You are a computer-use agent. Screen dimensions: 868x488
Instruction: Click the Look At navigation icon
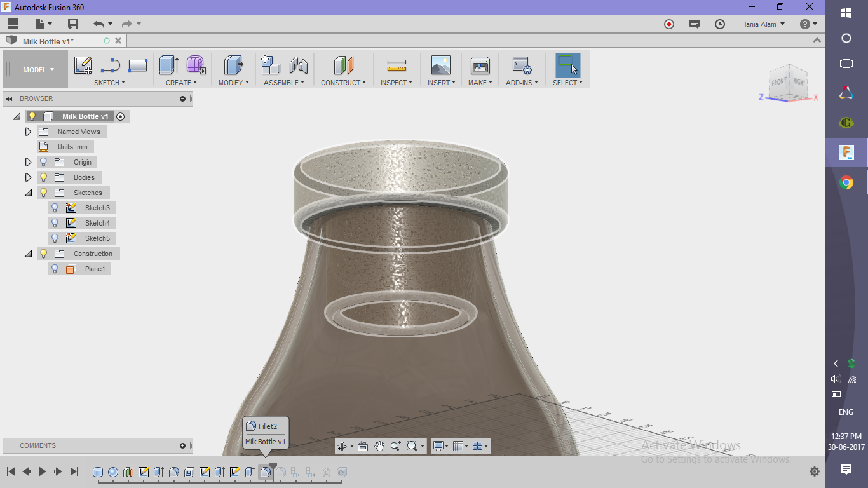click(363, 446)
